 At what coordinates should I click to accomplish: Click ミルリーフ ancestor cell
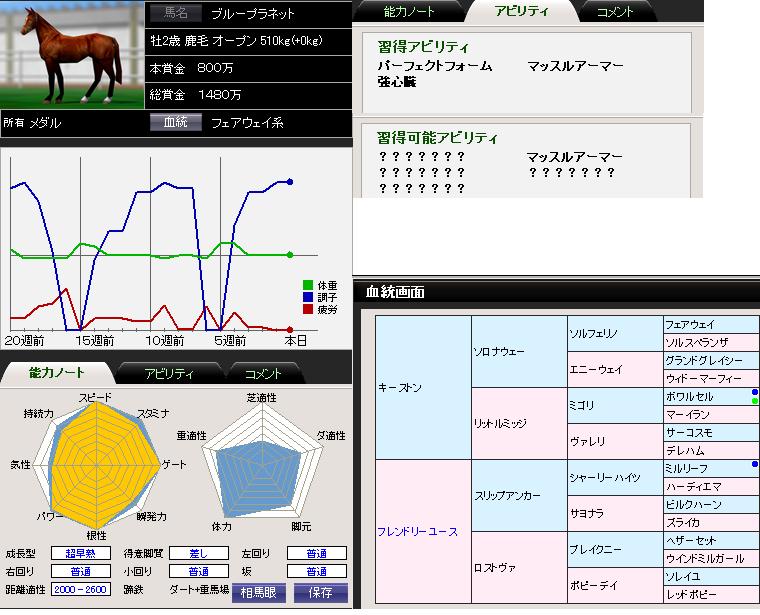click(711, 469)
